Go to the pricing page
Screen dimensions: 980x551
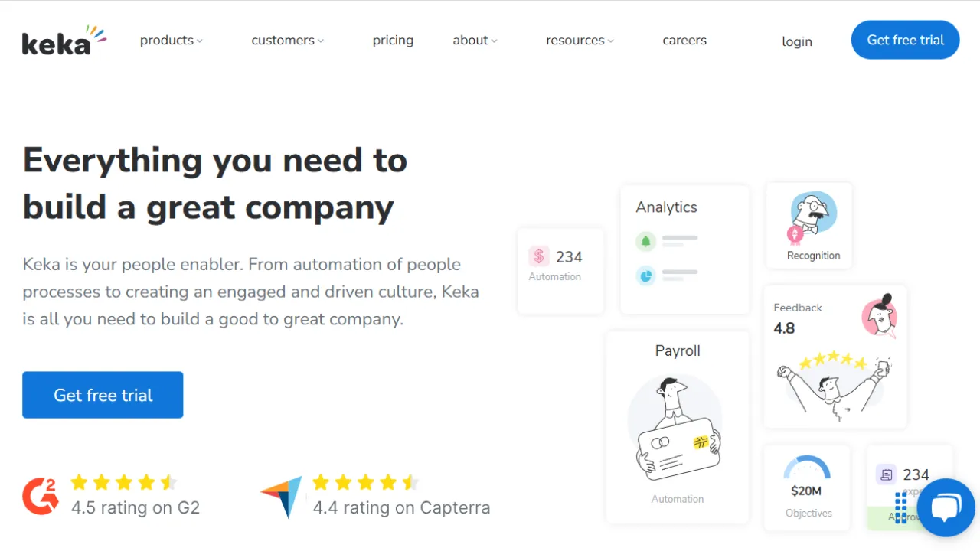pos(393,41)
